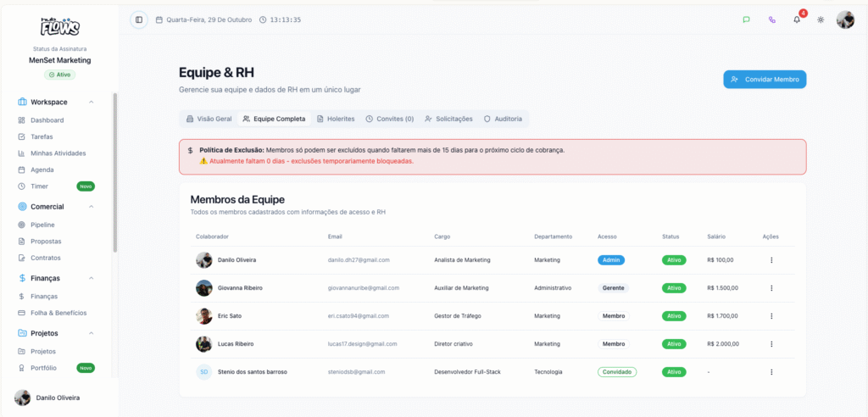Click the Convidar Membro button
Image resolution: width=868 pixels, height=417 pixels.
coord(765,79)
